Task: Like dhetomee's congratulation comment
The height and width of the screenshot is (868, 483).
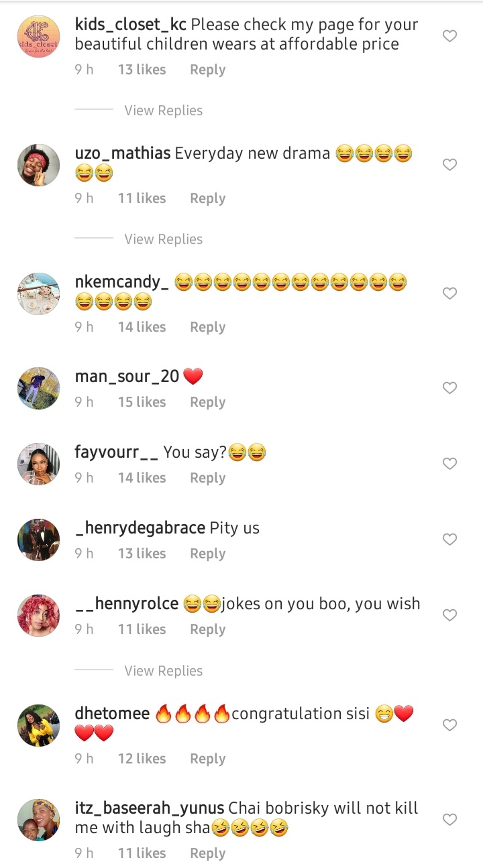Action: [449, 725]
